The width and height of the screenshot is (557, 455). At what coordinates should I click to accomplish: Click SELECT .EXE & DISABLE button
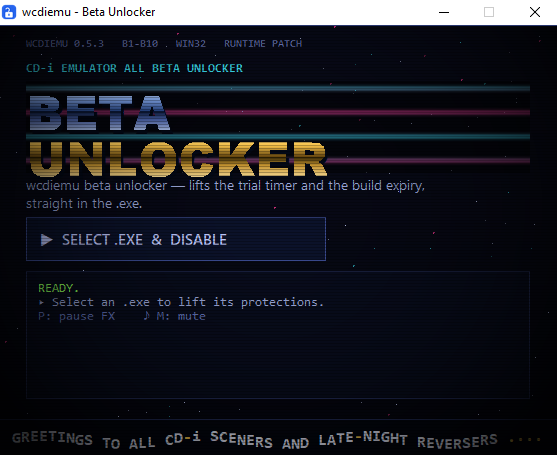click(x=176, y=239)
